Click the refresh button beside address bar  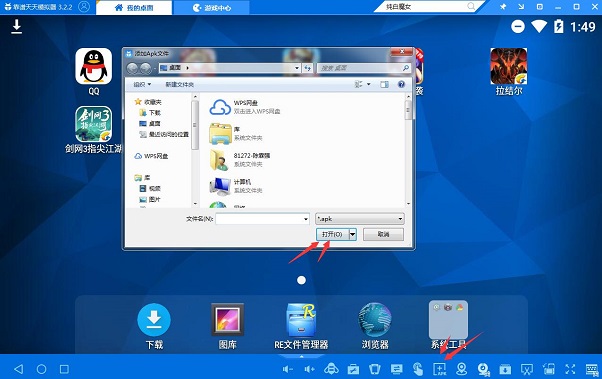pos(308,68)
